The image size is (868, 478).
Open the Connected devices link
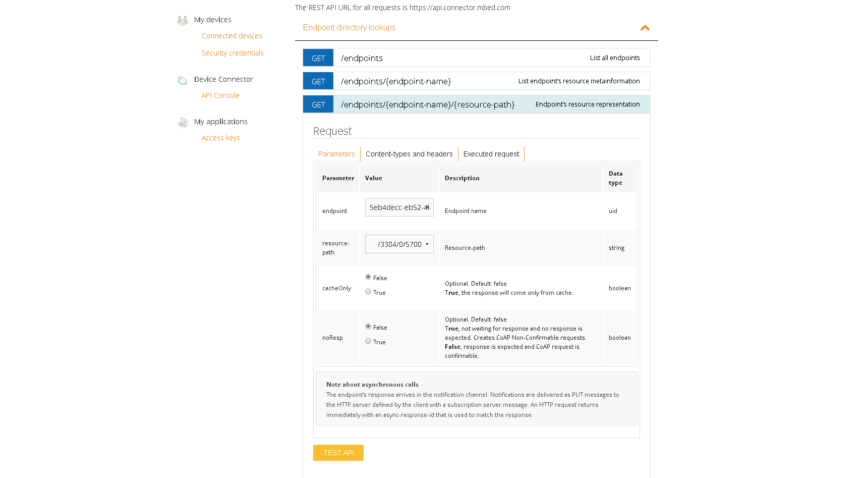click(x=232, y=36)
